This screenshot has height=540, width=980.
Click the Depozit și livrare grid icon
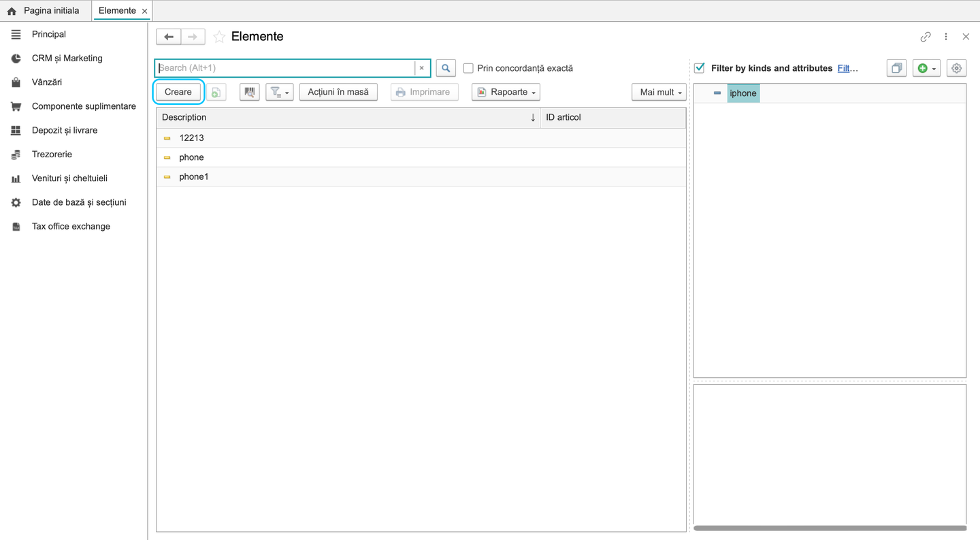coord(16,130)
